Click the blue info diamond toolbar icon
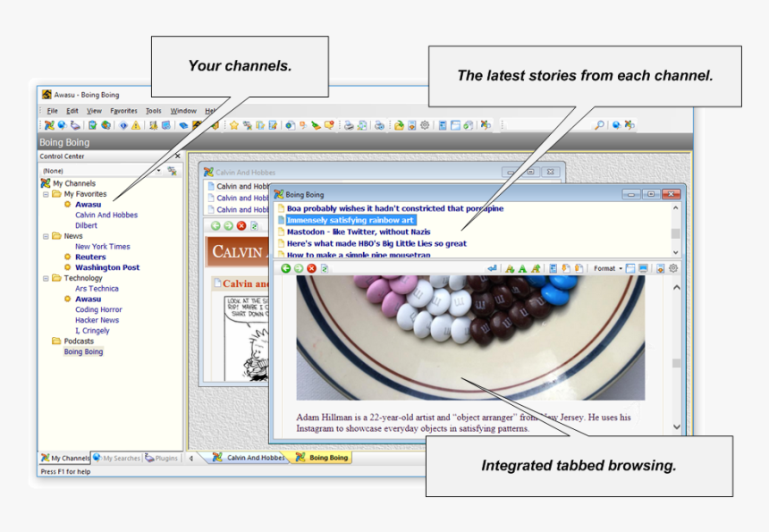 [123, 125]
